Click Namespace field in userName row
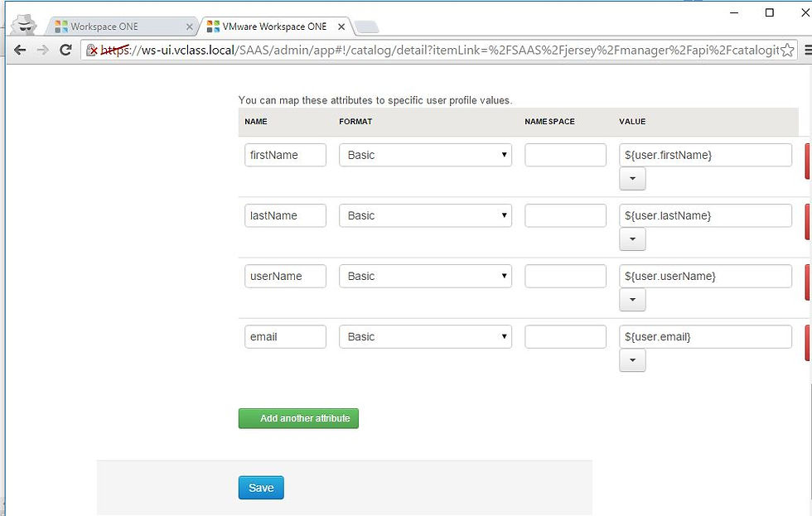The width and height of the screenshot is (812, 516). 565,276
